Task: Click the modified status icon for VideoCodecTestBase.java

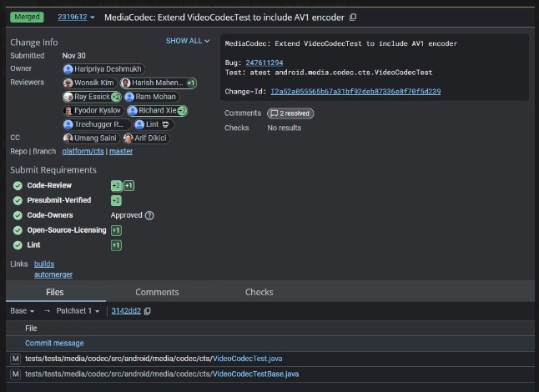Action: [16, 374]
